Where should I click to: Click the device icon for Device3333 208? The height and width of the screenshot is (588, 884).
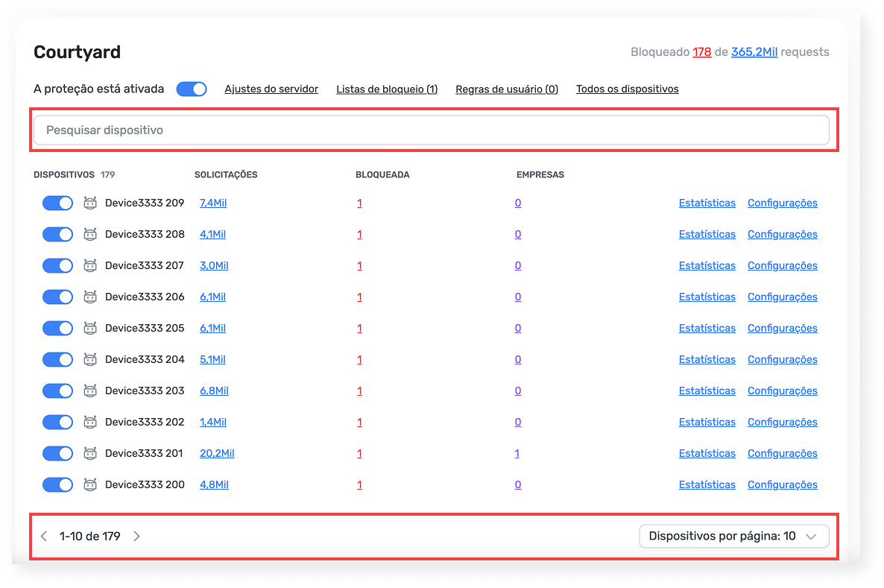[90, 234]
